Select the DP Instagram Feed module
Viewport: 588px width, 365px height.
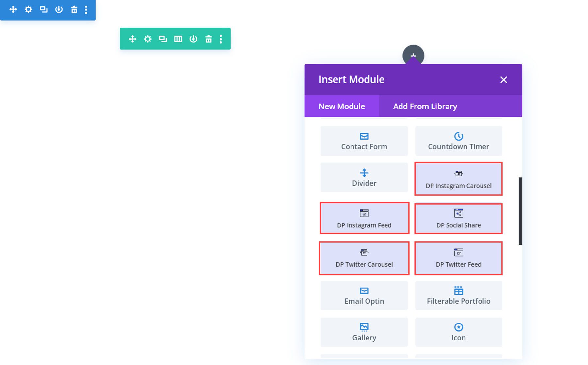pos(364,218)
